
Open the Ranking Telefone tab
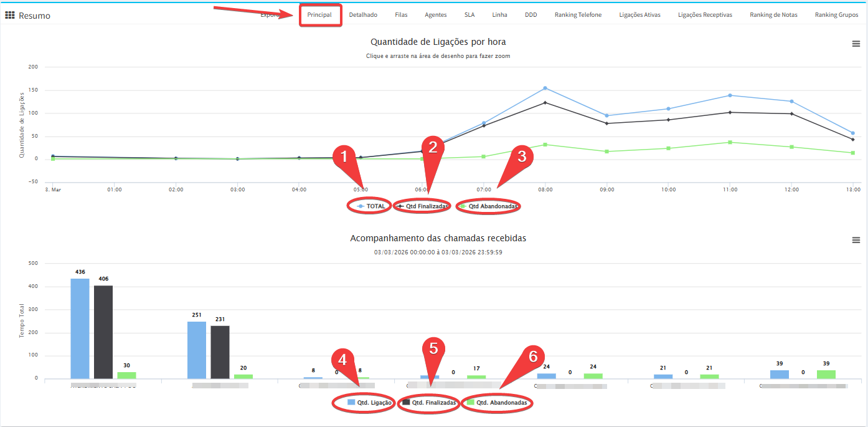coord(578,15)
